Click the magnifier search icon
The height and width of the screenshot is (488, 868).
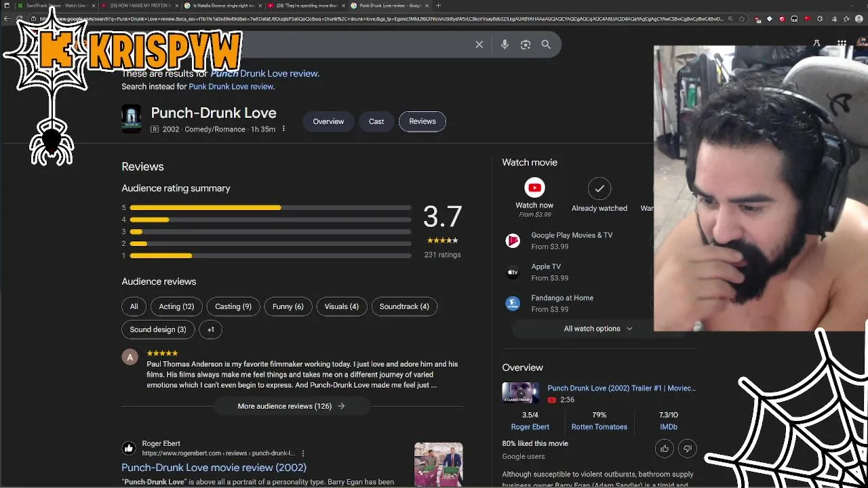coord(546,45)
